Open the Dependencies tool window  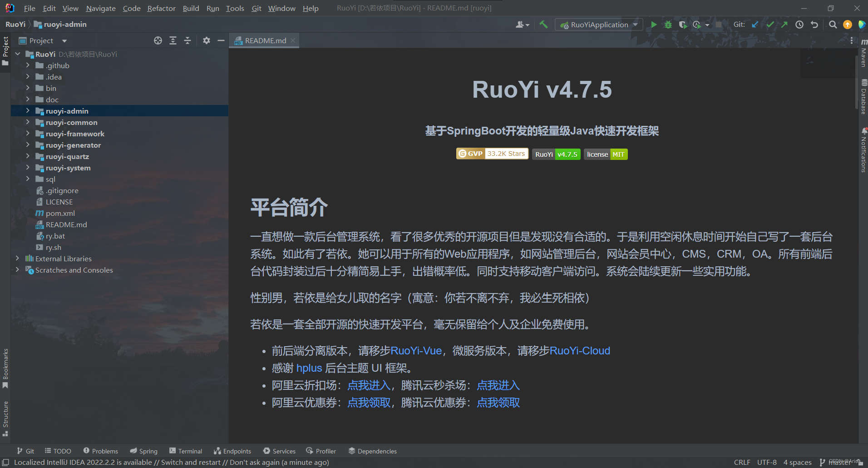pyautogui.click(x=373, y=451)
